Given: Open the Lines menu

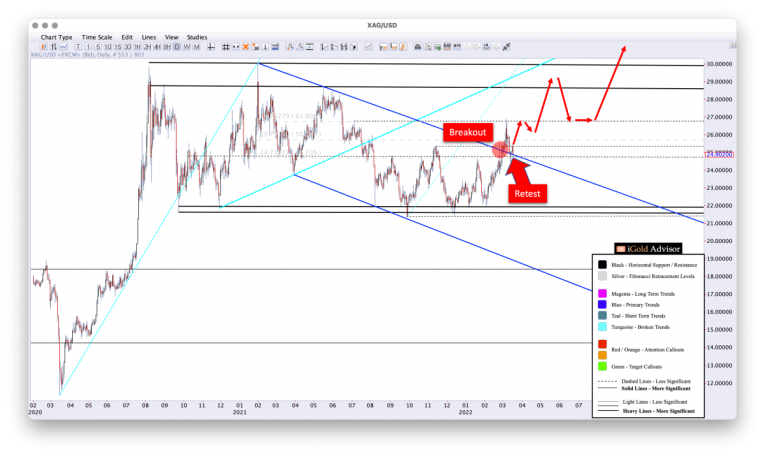Looking at the screenshot, I should (x=150, y=37).
